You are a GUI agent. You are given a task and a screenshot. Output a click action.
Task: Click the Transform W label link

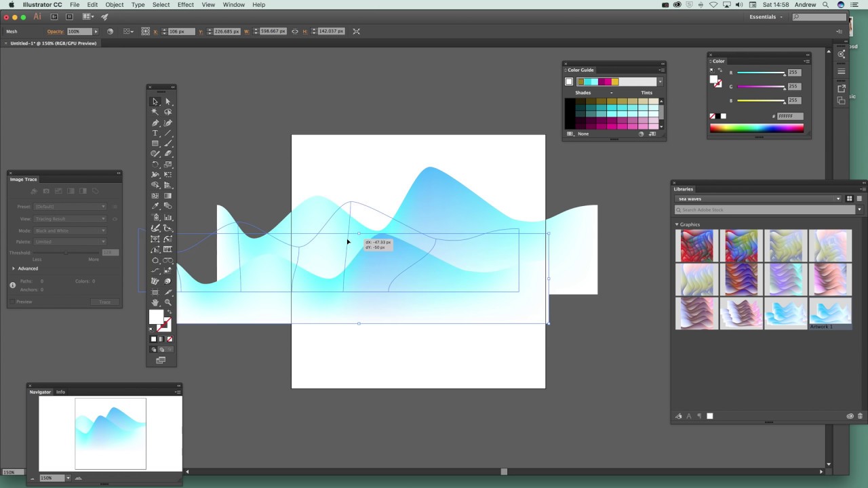(x=246, y=31)
